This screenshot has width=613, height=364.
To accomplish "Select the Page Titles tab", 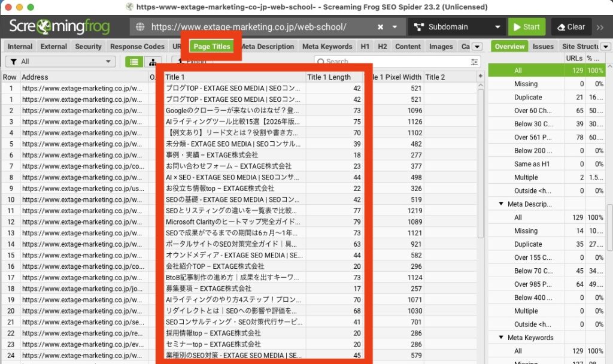I will [211, 47].
